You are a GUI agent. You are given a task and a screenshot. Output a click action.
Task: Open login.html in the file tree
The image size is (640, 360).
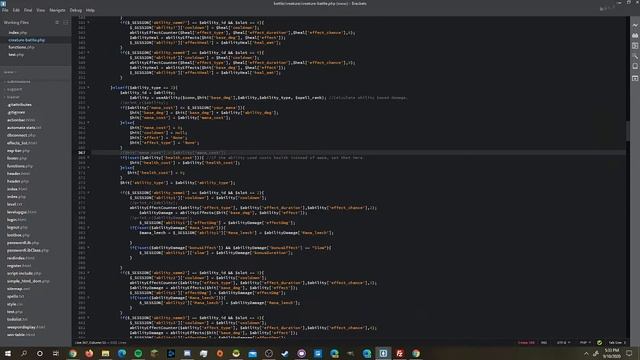[16, 220]
